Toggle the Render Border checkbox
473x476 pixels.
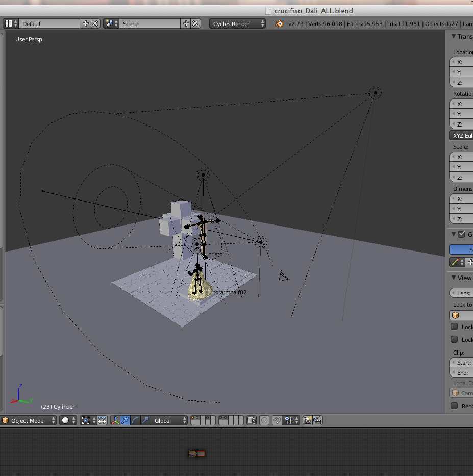(454, 406)
